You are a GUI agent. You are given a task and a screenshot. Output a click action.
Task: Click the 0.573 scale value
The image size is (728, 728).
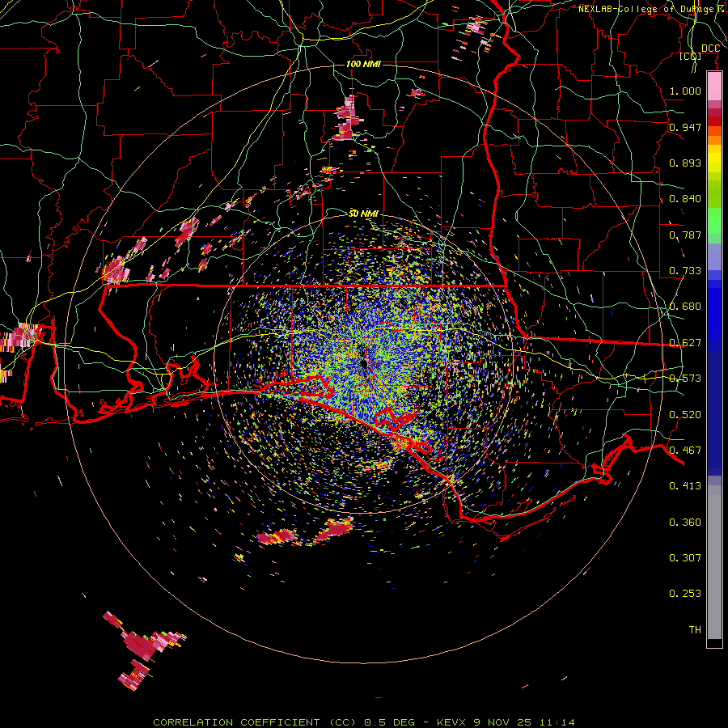click(x=685, y=379)
